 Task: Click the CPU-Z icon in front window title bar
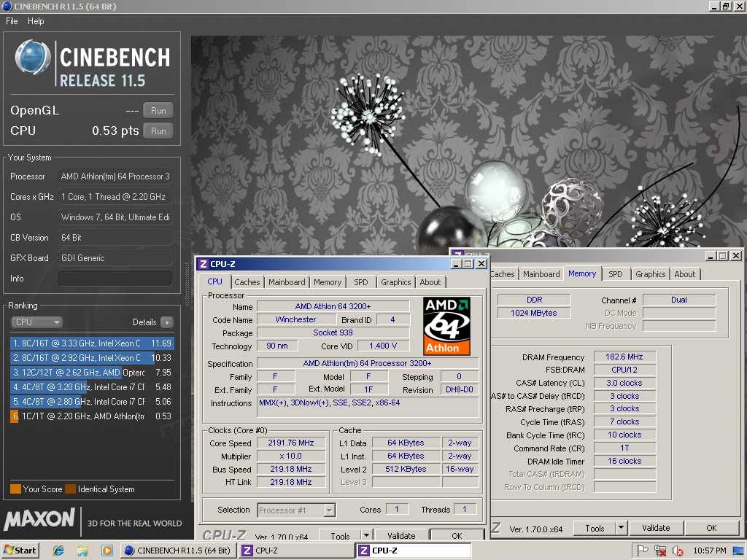pyautogui.click(x=204, y=264)
